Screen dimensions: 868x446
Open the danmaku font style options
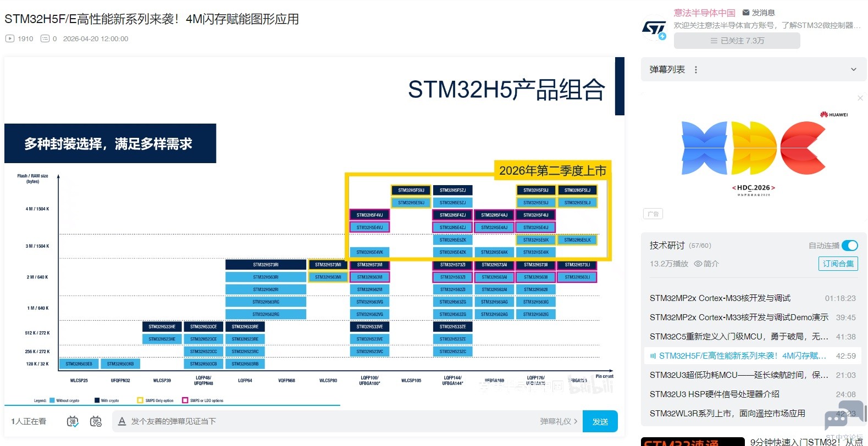[x=122, y=421]
